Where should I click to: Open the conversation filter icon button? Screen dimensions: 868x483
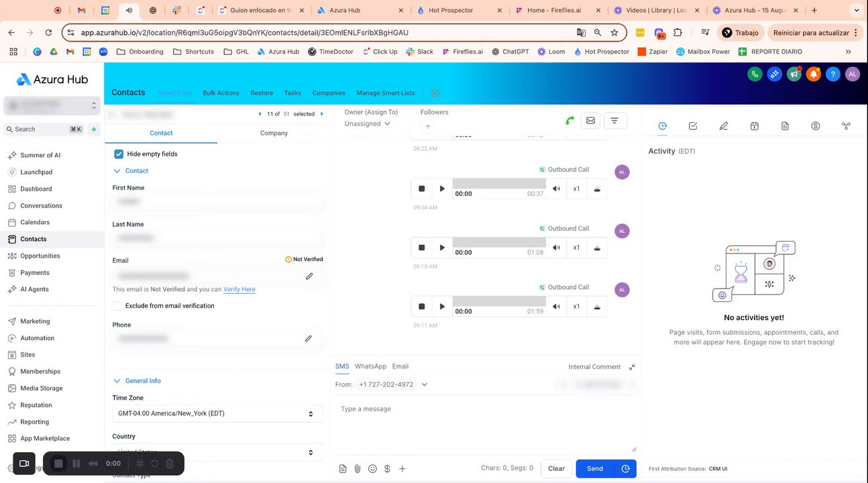[x=615, y=121]
